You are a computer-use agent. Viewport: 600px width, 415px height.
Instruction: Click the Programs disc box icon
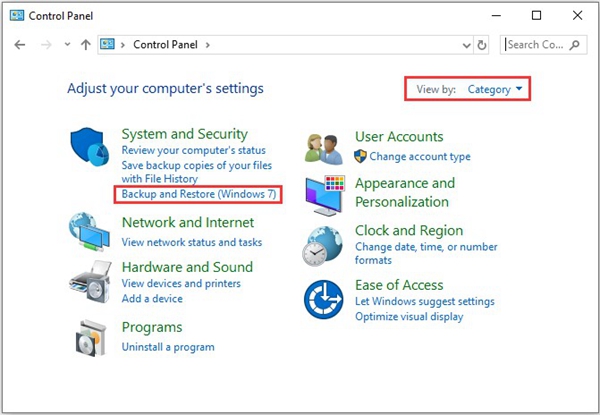point(90,338)
